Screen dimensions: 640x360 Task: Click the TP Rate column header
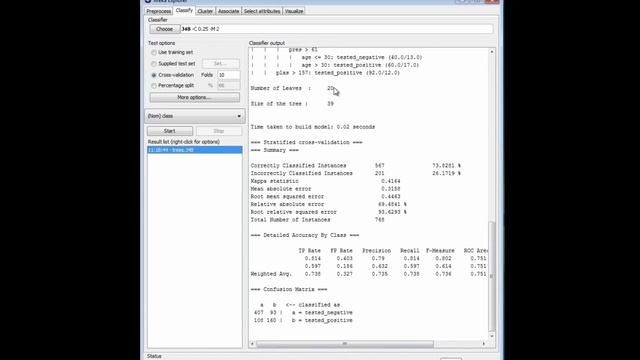pos(309,251)
